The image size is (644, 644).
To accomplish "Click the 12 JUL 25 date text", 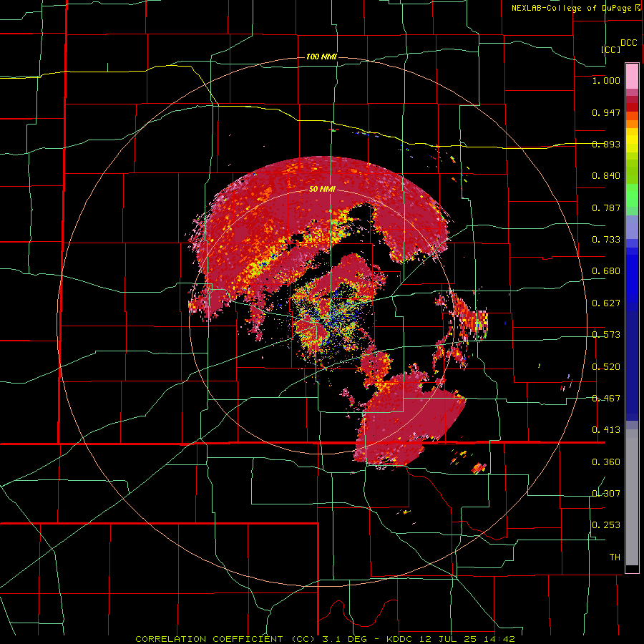I will 447,639.
